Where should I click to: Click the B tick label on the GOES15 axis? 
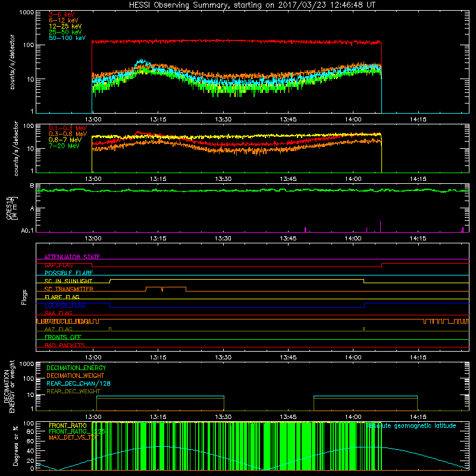(x=32, y=186)
